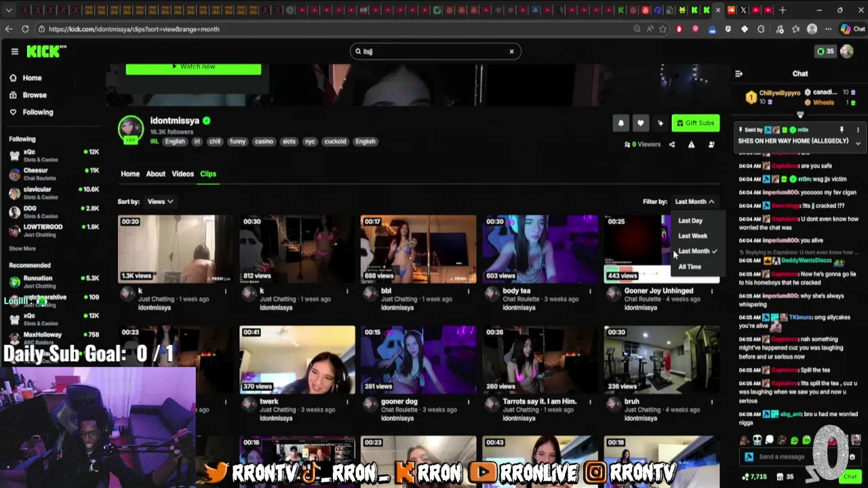
Task: Click the Watch now button
Action: coord(193,67)
